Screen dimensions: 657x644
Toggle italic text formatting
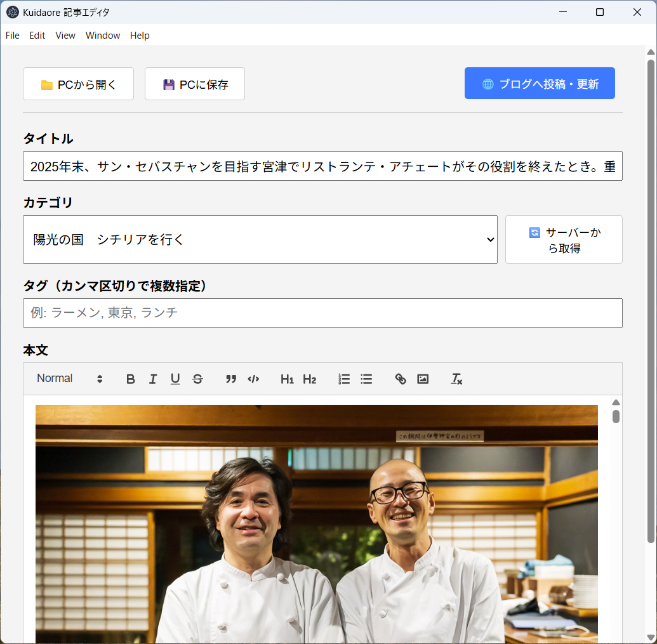(x=153, y=379)
